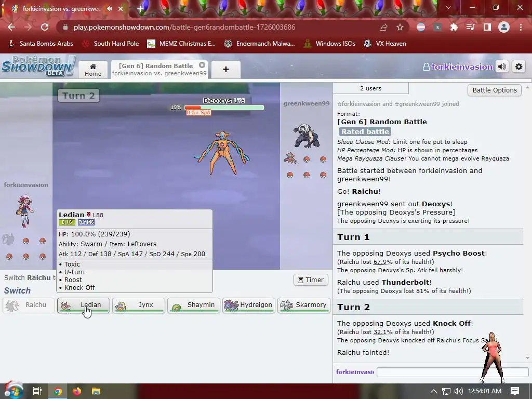Close the forkieinvasion vs. greenkween browser tab
This screenshot has width=532, height=399.
coord(121,9)
